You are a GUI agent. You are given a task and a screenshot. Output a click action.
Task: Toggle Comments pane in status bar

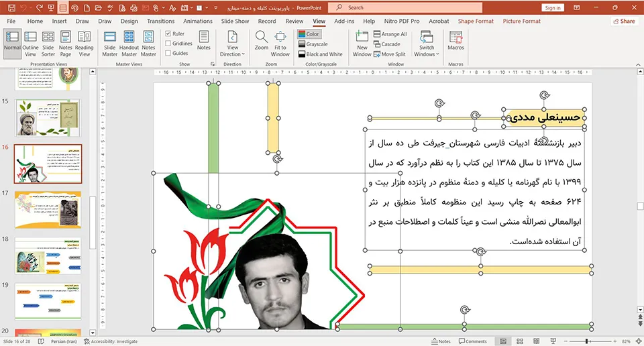473,341
